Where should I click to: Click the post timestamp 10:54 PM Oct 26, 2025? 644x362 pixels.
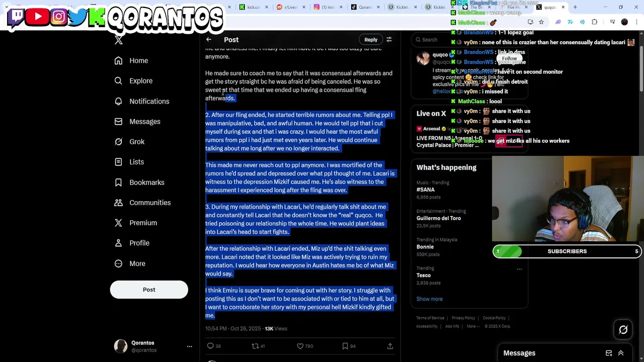point(233,328)
